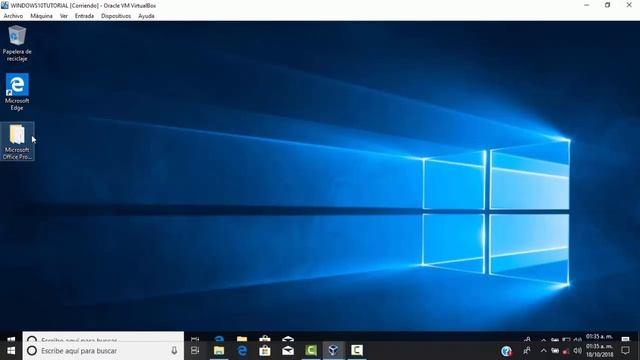Switch to the white Camtasia recorder taskbar app
This screenshot has width=640, height=360.
tap(357, 351)
